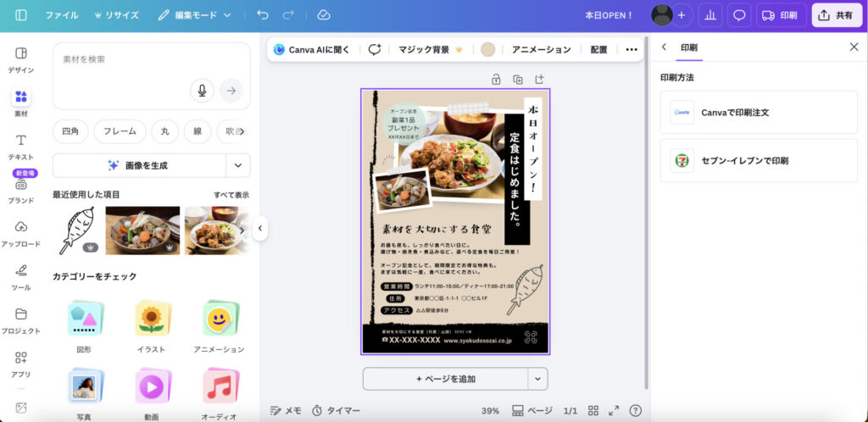Open the beige background color swatch
This screenshot has height=422, width=868.
pyautogui.click(x=487, y=50)
